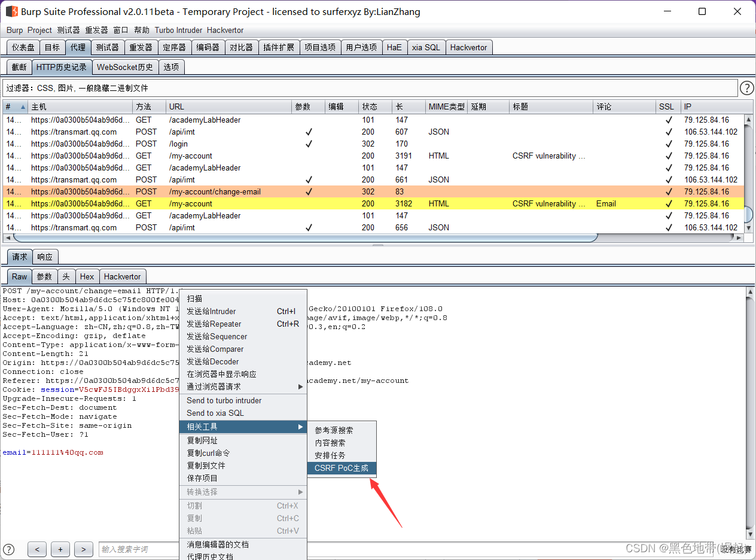Click the Burp Suite logo icon in title bar

[11, 11]
